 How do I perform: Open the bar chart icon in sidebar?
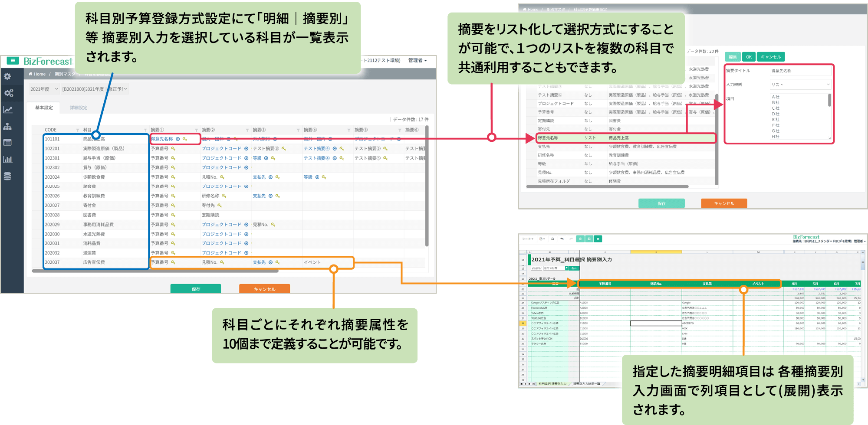pyautogui.click(x=7, y=159)
